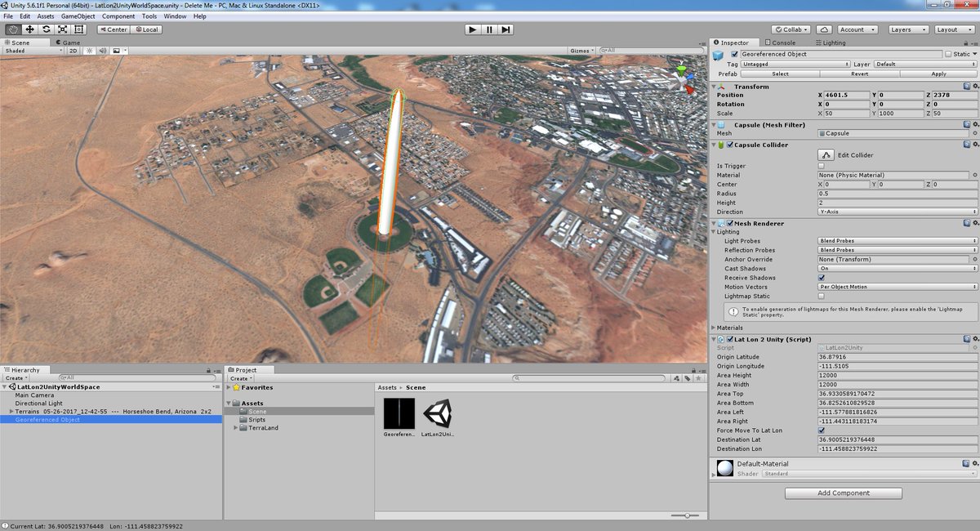
Task: Open the Shaded draw mode dropdown
Action: point(33,51)
